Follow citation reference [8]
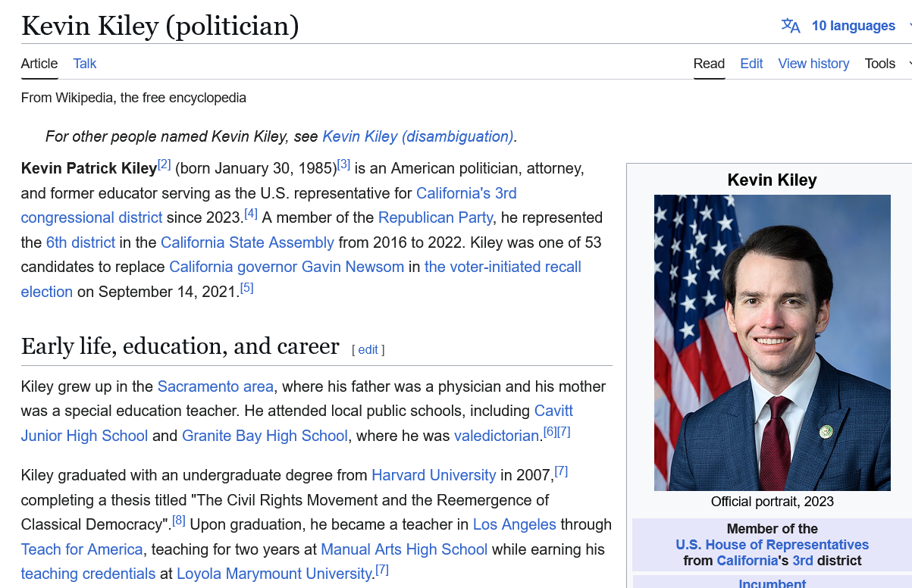912x588 pixels. click(x=178, y=521)
